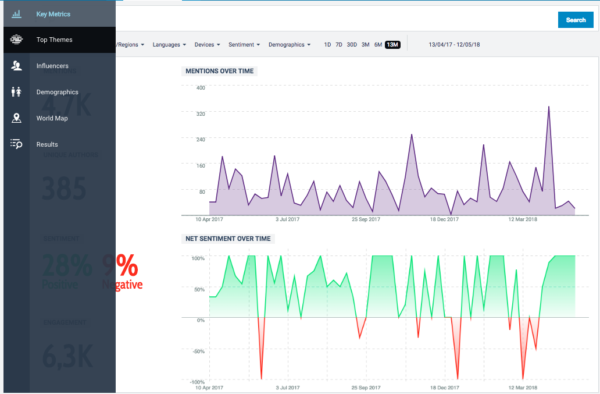Click the 12 Mar 2018 label under sentiment chart

[523, 387]
